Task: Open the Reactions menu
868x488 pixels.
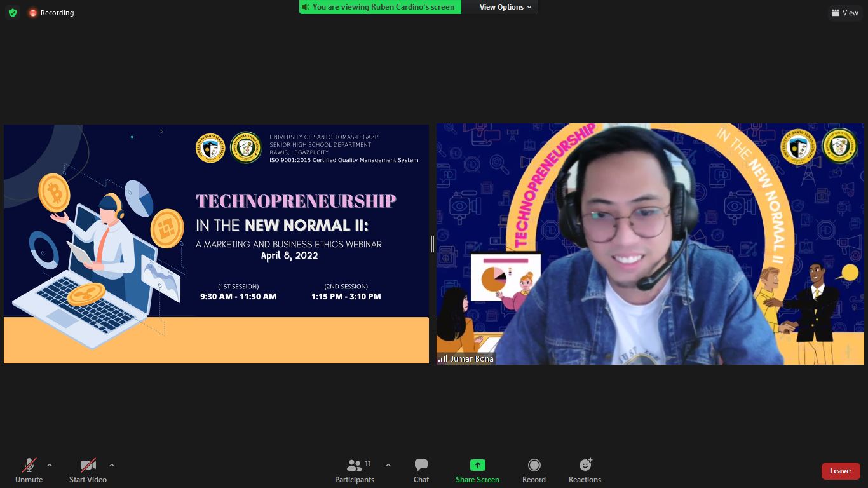Action: (x=585, y=471)
